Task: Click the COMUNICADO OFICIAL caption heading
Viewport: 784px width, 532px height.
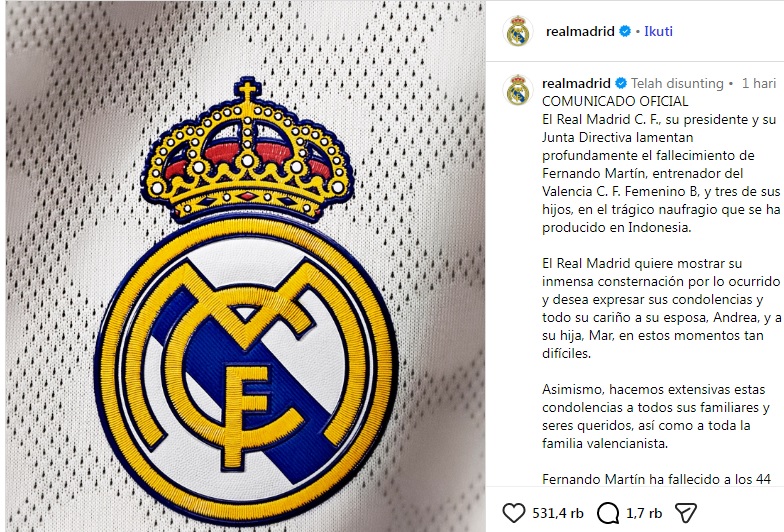Action: coord(615,101)
